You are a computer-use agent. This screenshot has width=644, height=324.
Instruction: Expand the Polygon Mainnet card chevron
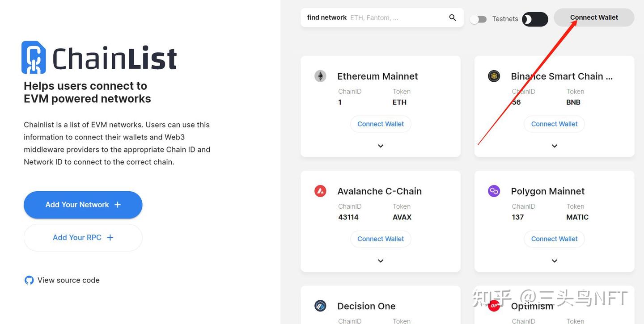click(554, 261)
